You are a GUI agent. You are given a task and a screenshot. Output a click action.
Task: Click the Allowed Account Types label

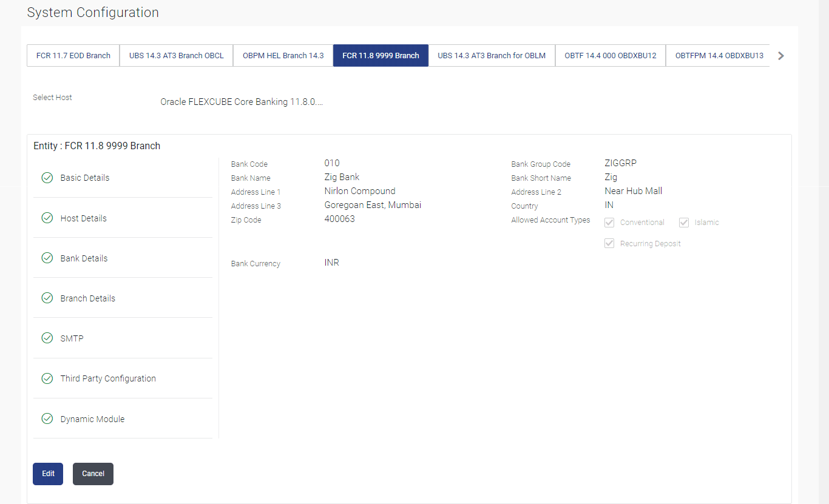[x=550, y=220]
